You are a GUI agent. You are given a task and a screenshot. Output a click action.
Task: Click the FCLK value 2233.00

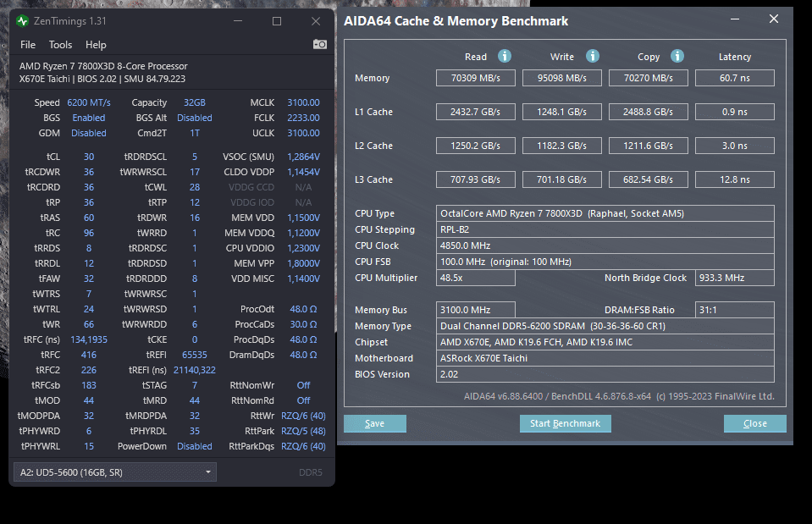[x=303, y=118]
